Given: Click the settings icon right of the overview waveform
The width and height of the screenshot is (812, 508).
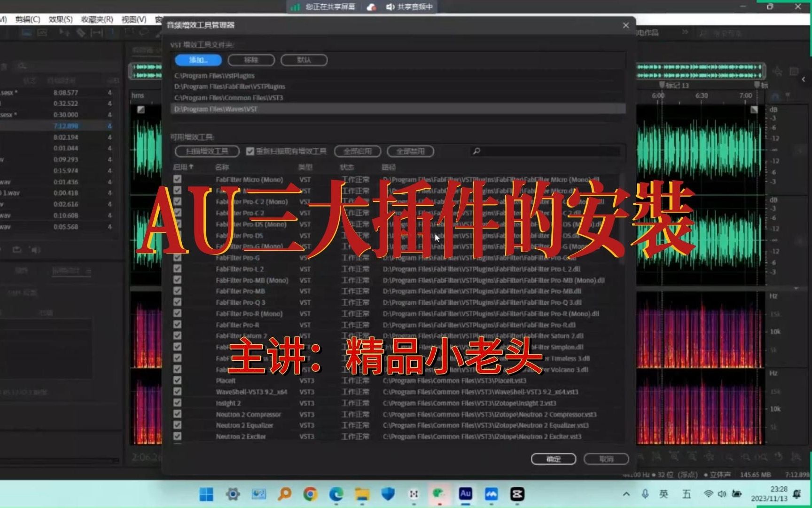Looking at the screenshot, I should pyautogui.click(x=778, y=71).
